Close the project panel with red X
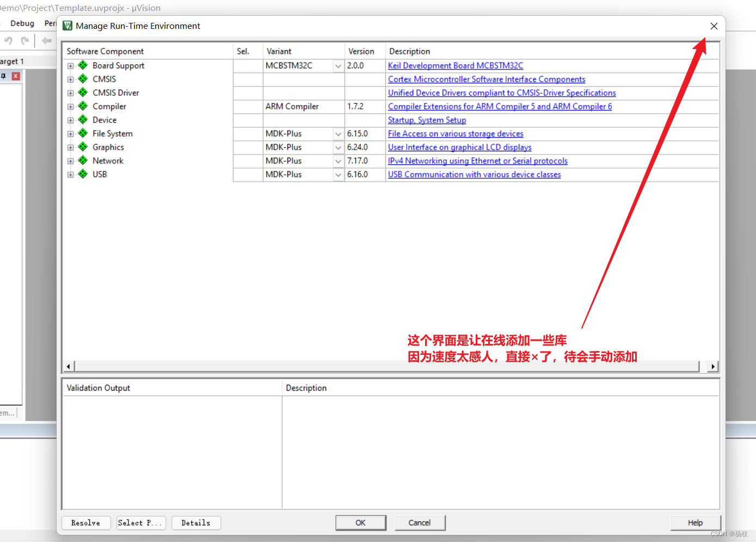This screenshot has width=756, height=542. 16,76
